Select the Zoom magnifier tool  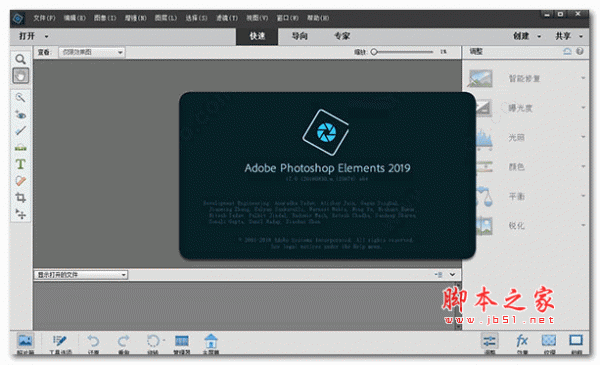tap(20, 59)
